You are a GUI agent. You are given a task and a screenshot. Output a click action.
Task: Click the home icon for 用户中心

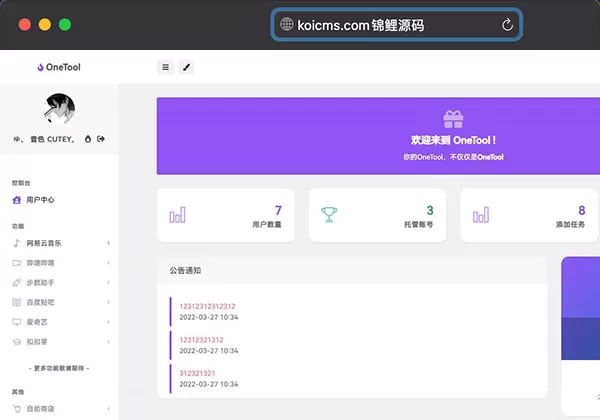[x=16, y=200]
